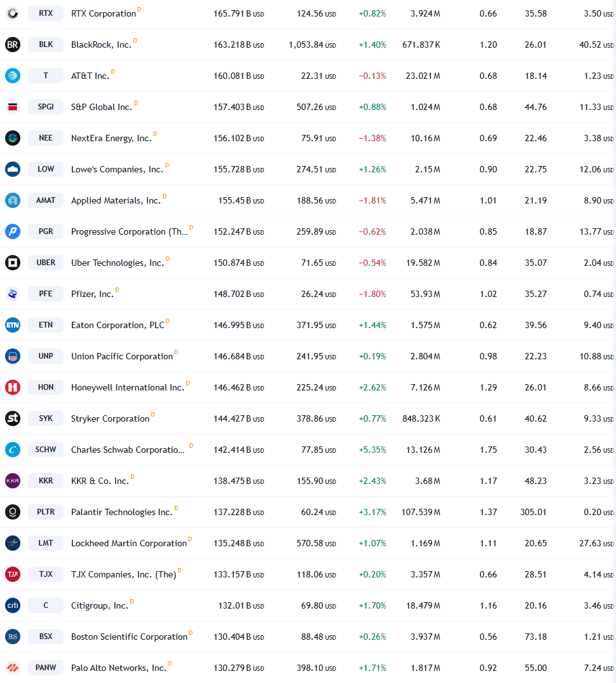This screenshot has width=616, height=683.
Task: Select the NEE ticker badge
Action: click(x=46, y=138)
